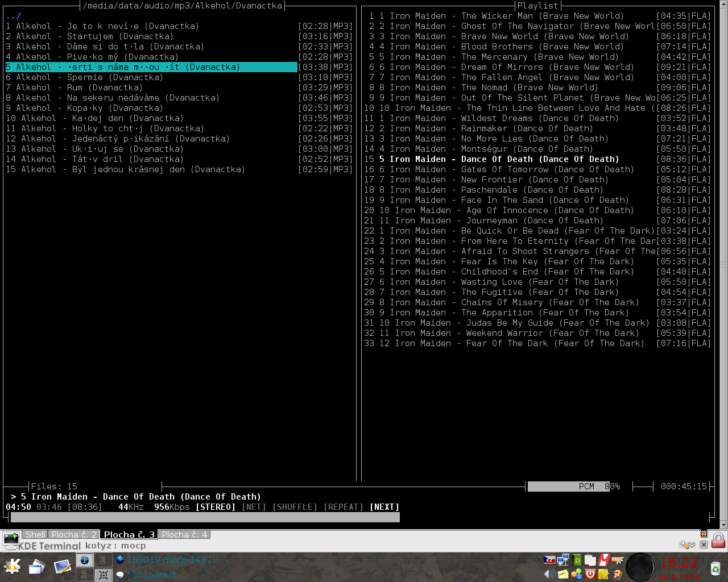728x582 pixels.
Task: Switch to virtual desktop 2 in pager
Action: pos(102,560)
